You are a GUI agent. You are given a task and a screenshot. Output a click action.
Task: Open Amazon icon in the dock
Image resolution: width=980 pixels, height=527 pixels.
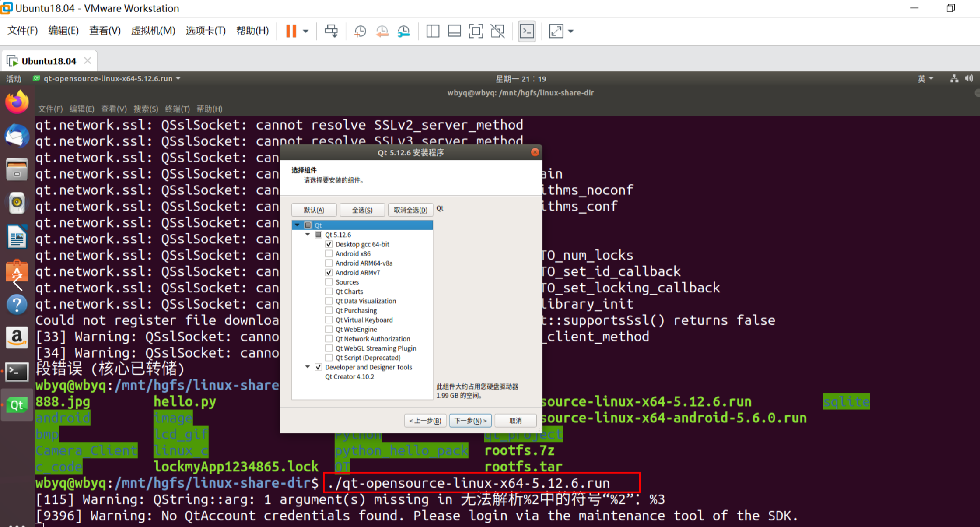click(x=17, y=338)
